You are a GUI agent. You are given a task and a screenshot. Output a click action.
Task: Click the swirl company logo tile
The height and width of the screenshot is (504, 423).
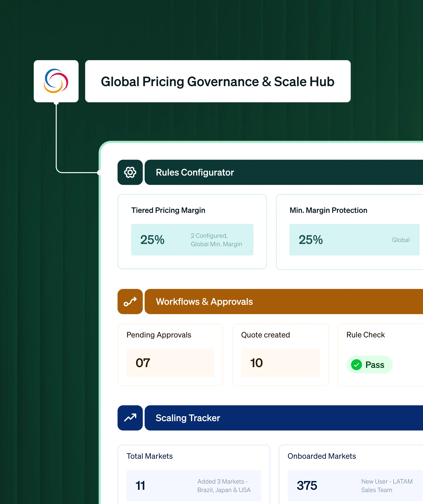click(56, 81)
